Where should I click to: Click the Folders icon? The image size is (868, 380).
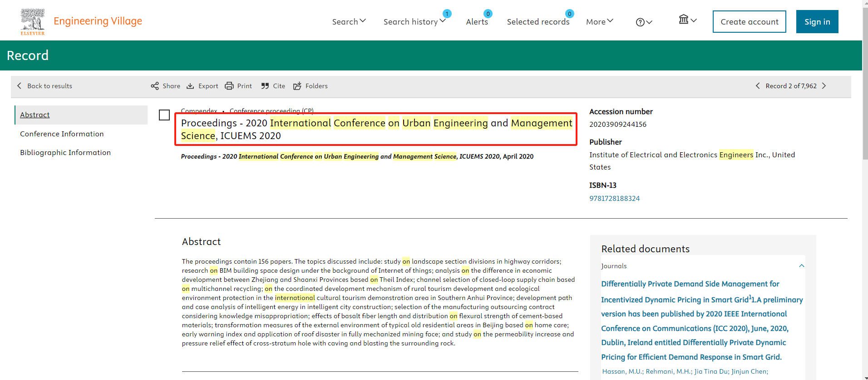(x=297, y=86)
